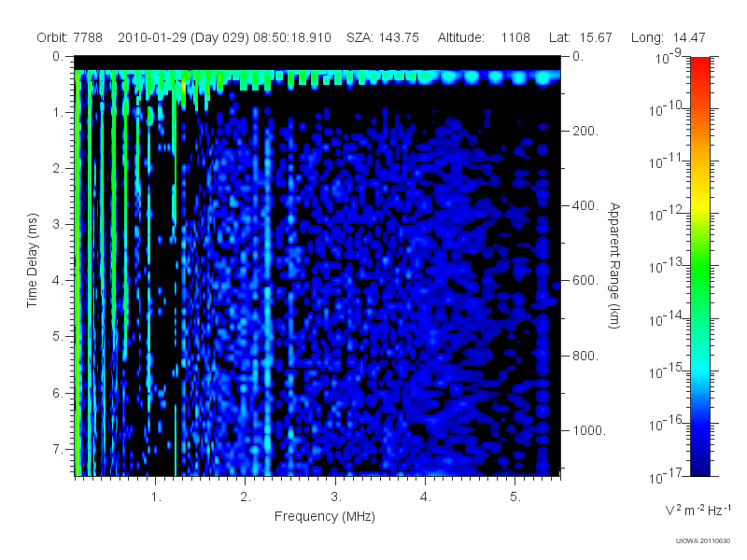Click the dark blue bottom of color scale
747x560 pixels.
(x=699, y=469)
